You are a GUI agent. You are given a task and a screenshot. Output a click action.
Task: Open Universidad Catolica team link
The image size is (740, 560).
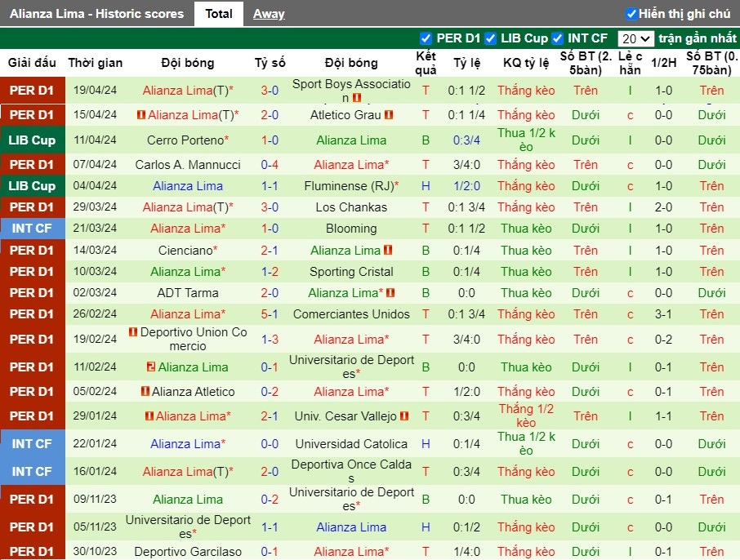click(351, 444)
